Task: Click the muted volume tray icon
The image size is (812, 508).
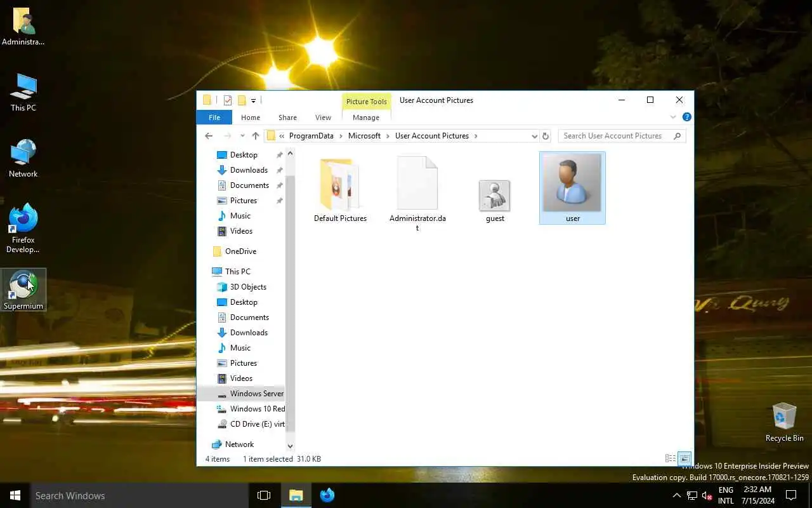Action: pos(707,495)
